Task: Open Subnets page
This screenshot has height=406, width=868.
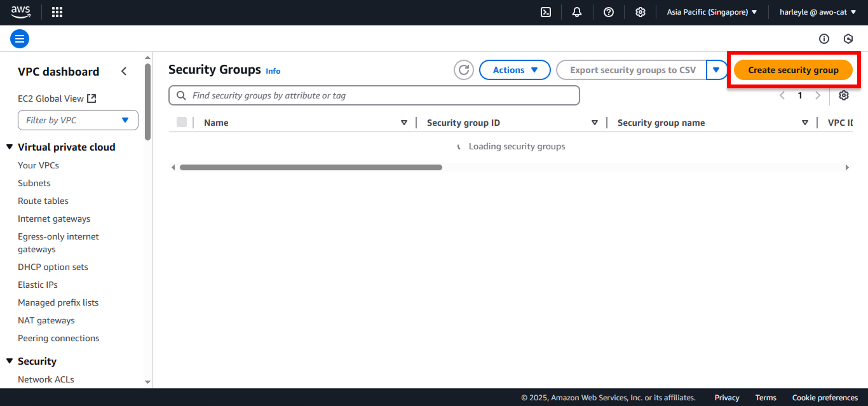Action: pyautogui.click(x=34, y=183)
